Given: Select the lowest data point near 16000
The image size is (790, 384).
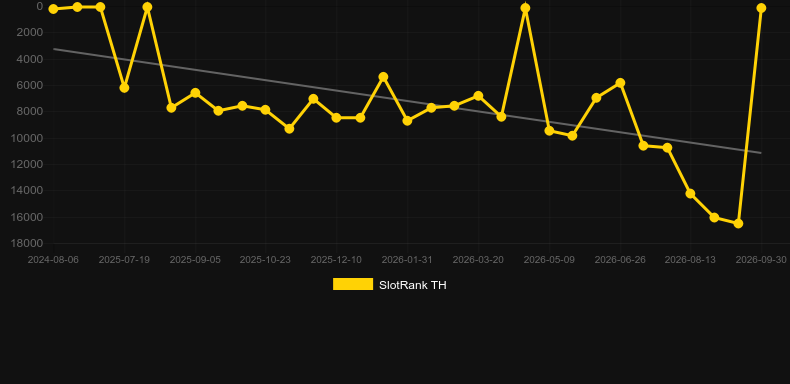Looking at the screenshot, I should [738, 223].
